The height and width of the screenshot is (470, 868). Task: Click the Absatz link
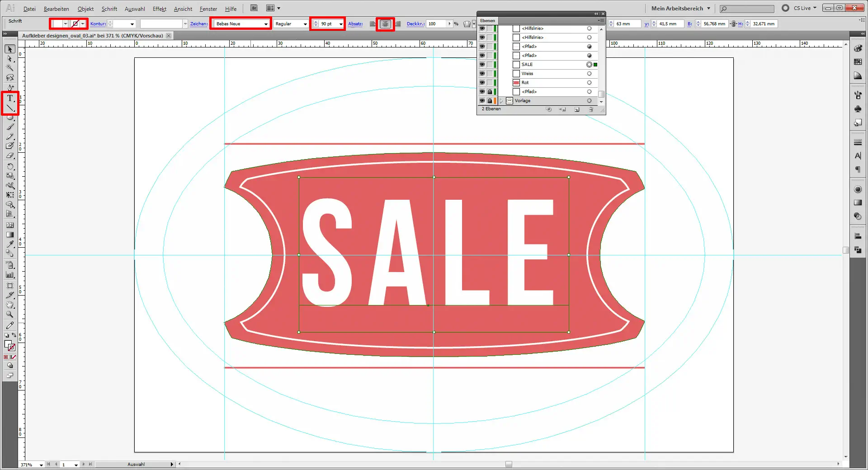355,24
